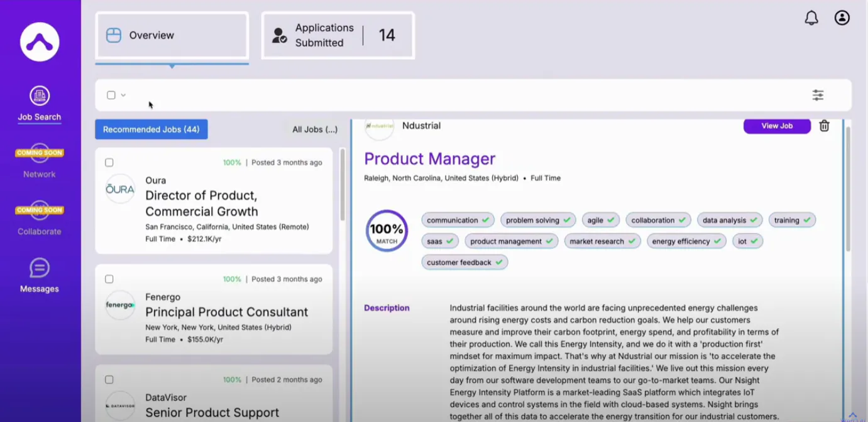Open the user profile icon
The image size is (868, 422).
[842, 18]
